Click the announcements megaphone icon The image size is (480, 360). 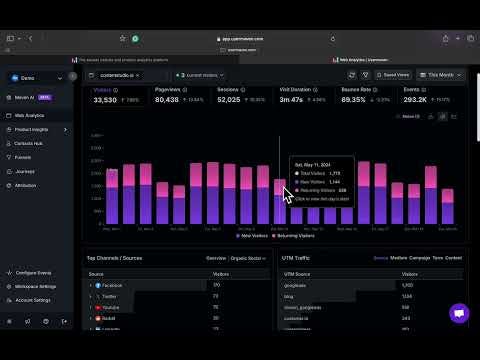coord(28,321)
